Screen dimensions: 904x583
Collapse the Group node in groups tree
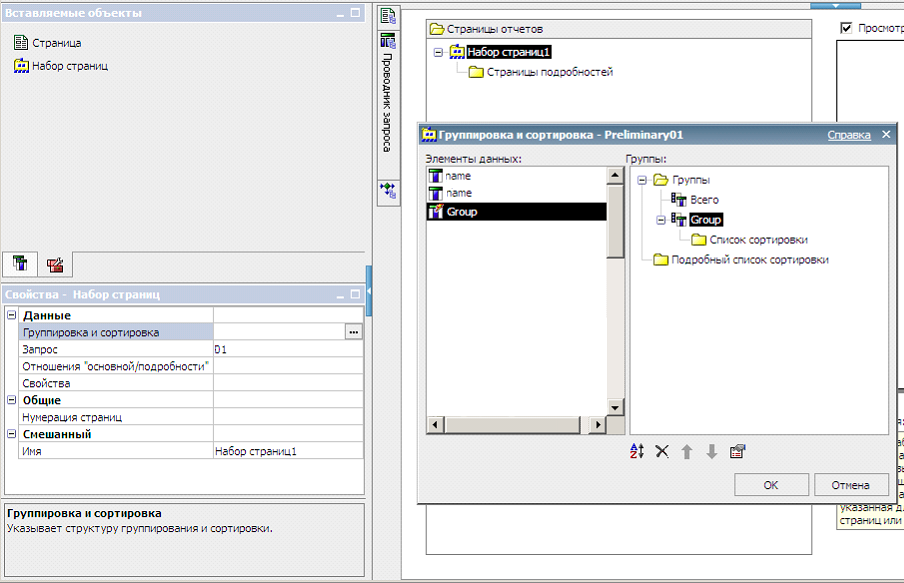coord(661,220)
